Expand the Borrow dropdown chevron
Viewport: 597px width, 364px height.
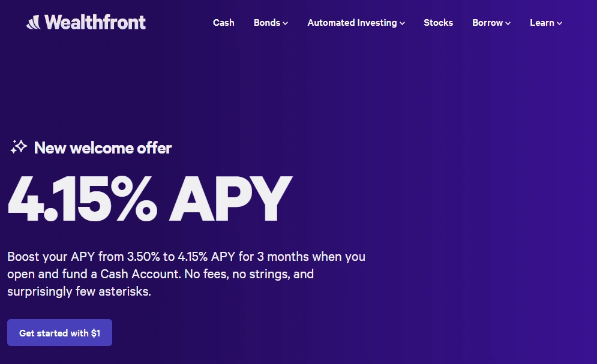[x=509, y=23]
